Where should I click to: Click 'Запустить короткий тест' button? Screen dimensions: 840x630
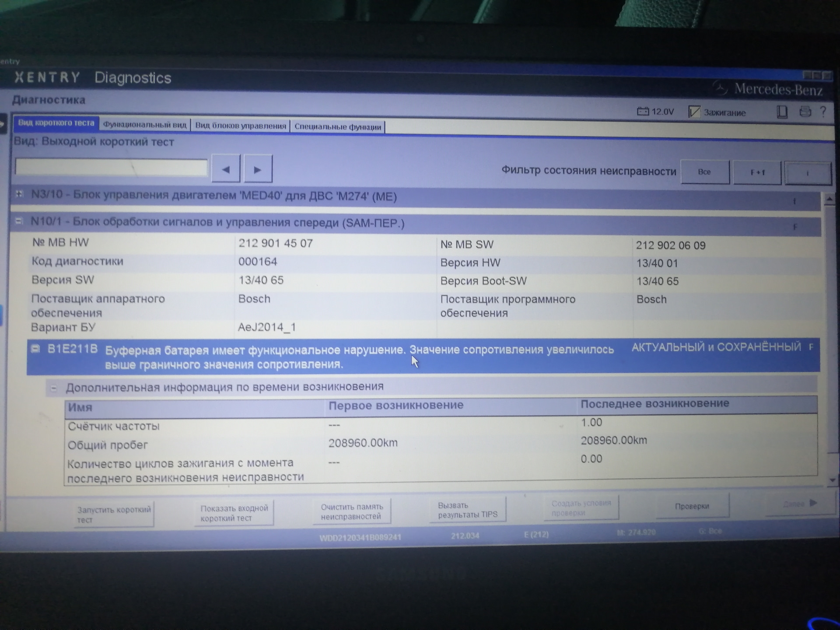114,514
